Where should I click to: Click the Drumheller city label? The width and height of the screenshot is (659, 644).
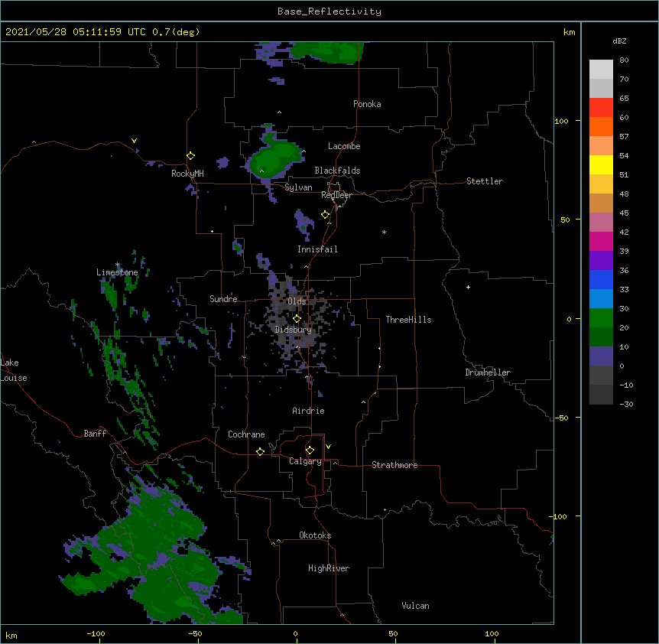pyautogui.click(x=488, y=372)
